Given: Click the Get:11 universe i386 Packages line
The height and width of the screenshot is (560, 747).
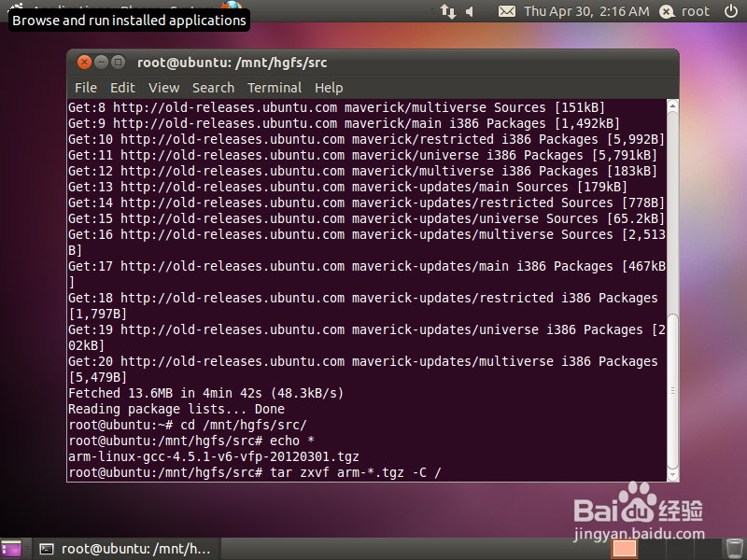Looking at the screenshot, I should (362, 155).
